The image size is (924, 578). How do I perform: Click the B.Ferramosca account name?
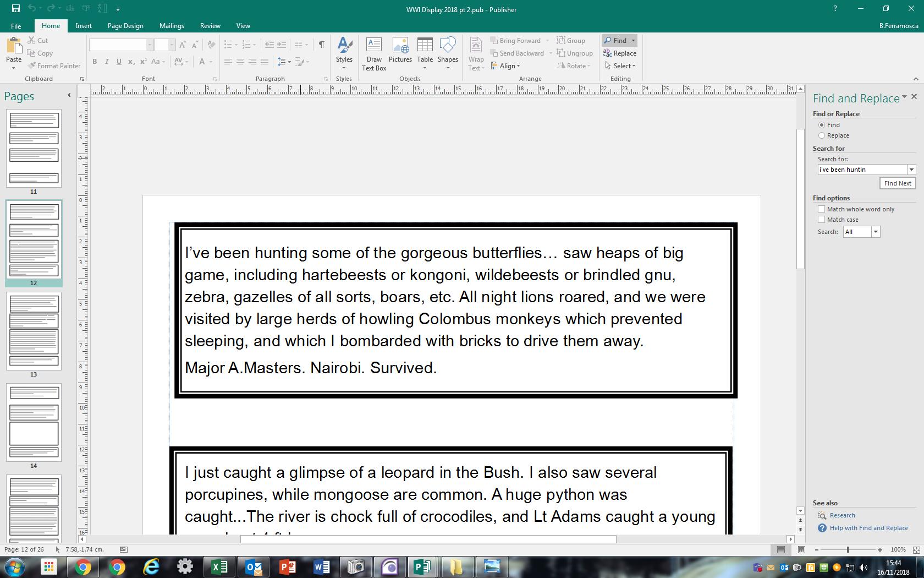coord(898,26)
